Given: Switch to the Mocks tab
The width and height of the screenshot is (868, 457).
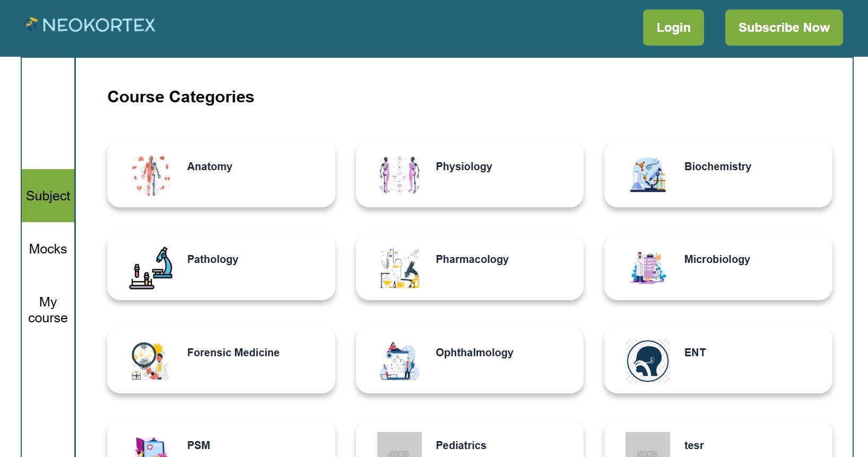Looking at the screenshot, I should (x=48, y=249).
